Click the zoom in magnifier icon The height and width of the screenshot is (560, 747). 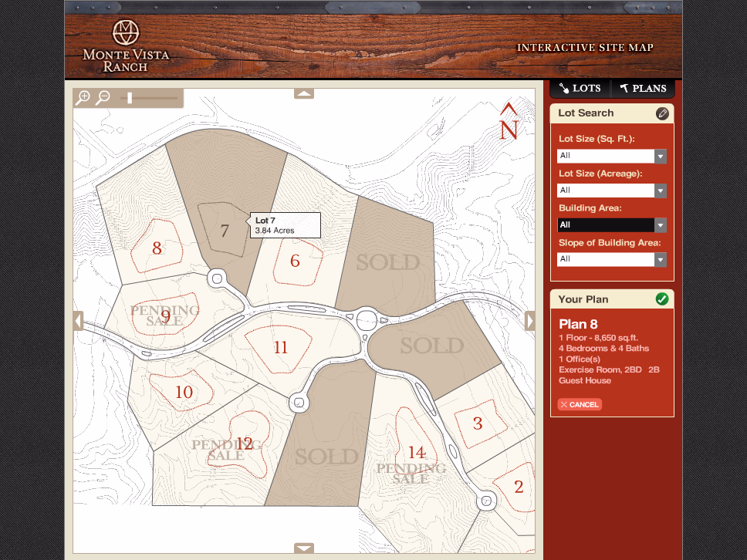point(83,98)
